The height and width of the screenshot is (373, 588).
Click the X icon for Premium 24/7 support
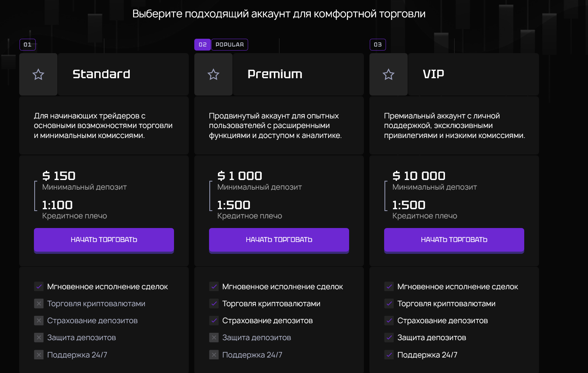pyautogui.click(x=214, y=355)
